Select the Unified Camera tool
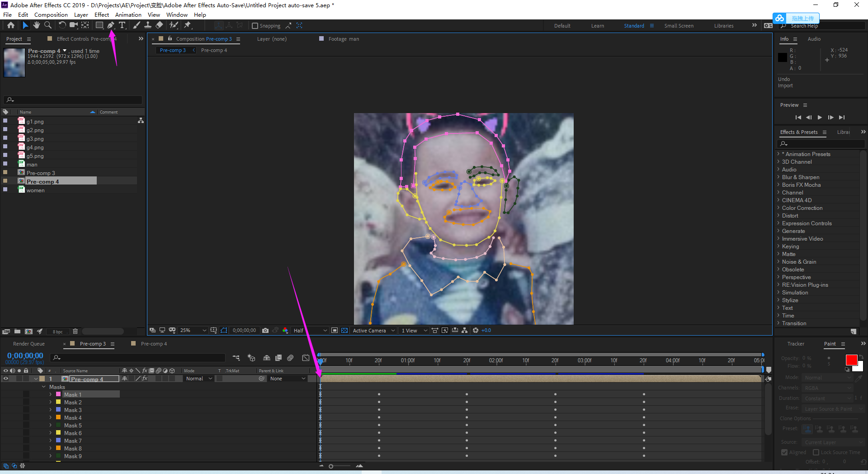 tap(73, 25)
